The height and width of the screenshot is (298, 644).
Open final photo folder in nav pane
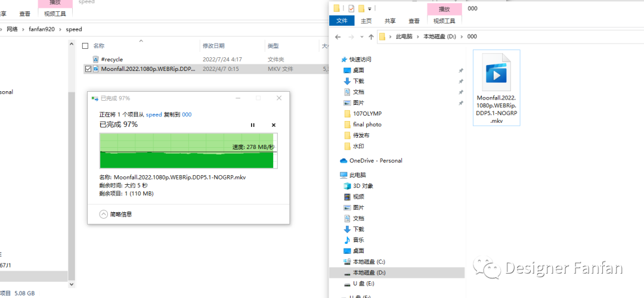pyautogui.click(x=367, y=125)
